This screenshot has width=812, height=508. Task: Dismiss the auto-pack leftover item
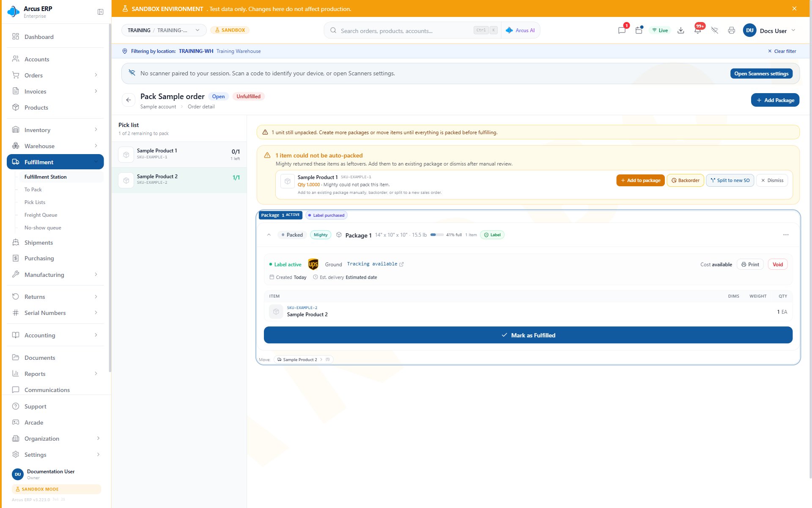tap(772, 180)
